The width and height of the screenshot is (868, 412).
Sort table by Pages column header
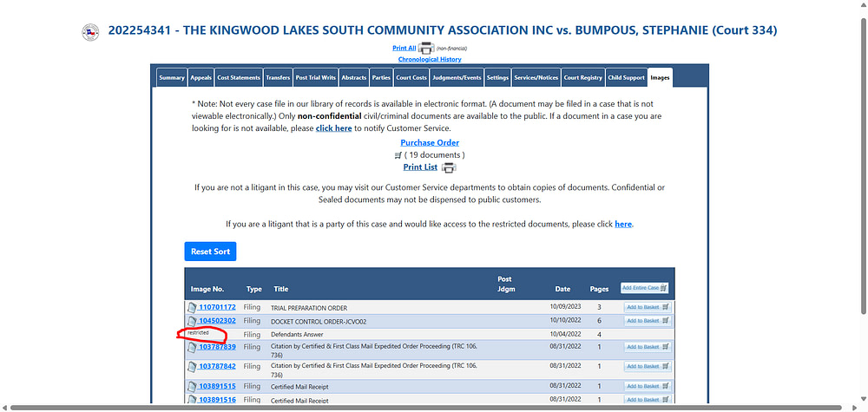(599, 289)
